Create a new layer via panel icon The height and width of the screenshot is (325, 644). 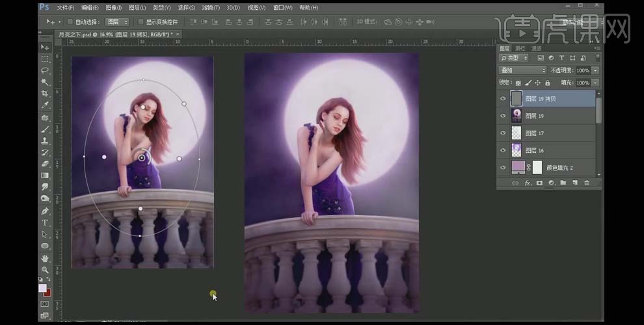click(x=575, y=183)
